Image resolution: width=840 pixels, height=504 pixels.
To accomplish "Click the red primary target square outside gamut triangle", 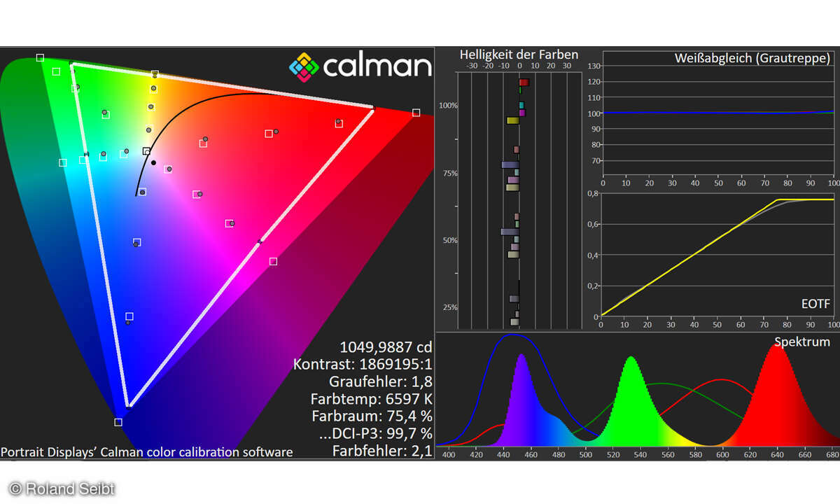I will pos(416,113).
